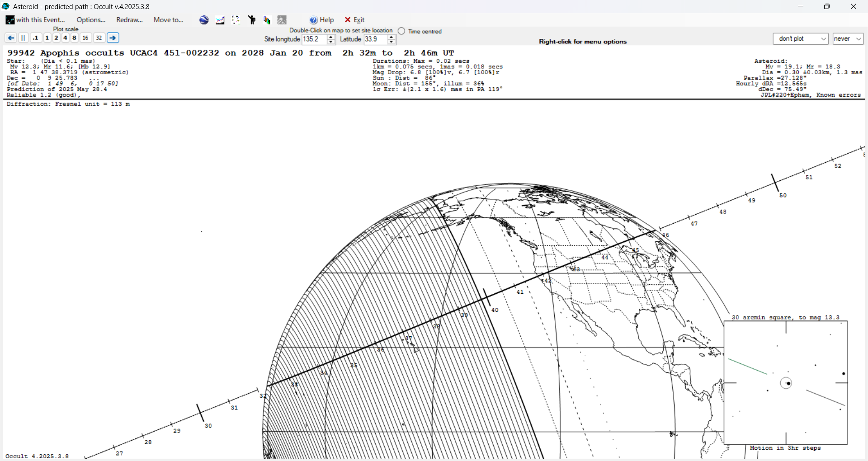Set plot scale to .1
This screenshot has width=868, height=461.
(x=36, y=38)
